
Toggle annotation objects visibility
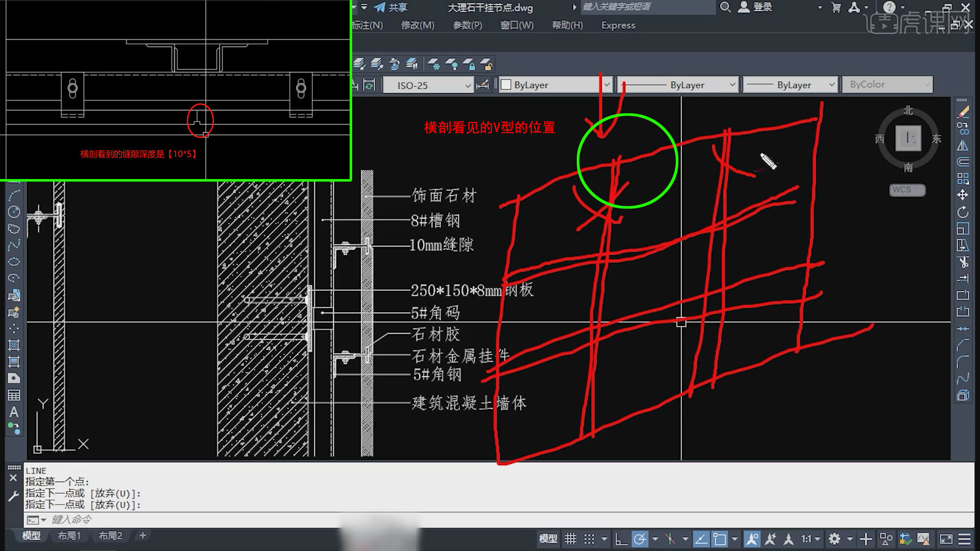click(751, 539)
